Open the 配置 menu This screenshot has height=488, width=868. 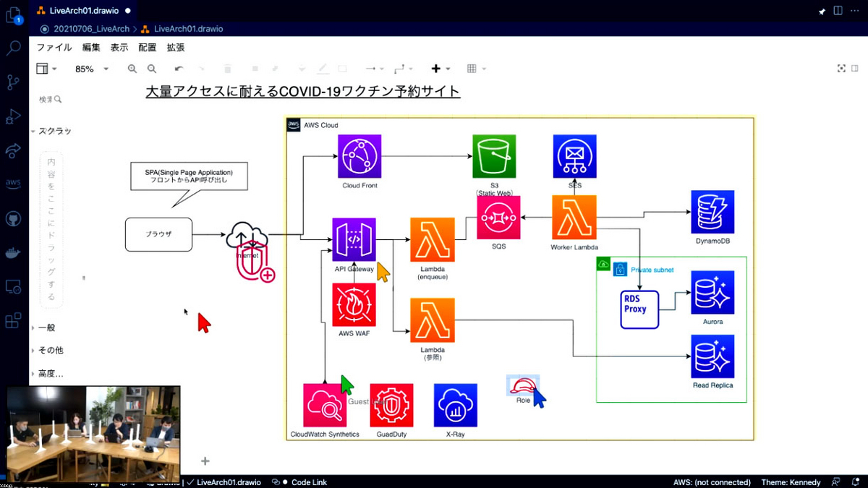[148, 47]
